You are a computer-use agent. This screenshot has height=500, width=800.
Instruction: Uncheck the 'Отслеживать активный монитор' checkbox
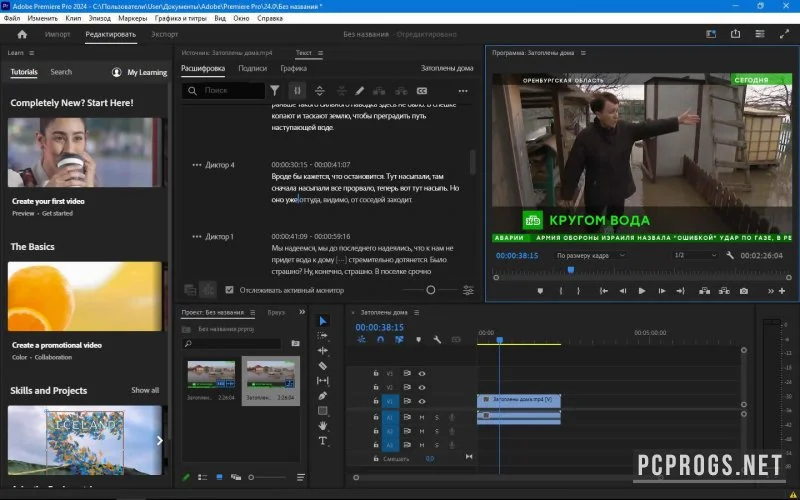click(230, 290)
